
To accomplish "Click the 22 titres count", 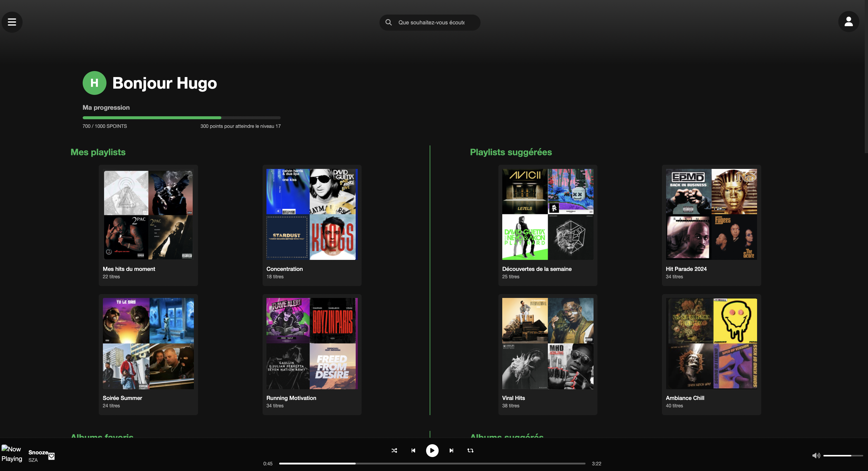I will [x=111, y=277].
